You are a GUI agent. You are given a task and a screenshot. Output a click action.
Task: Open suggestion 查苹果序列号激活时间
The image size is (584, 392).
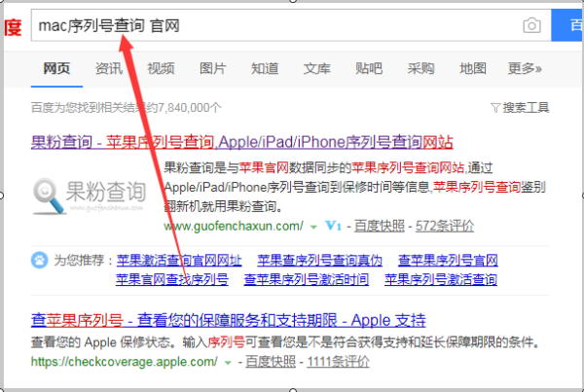307,279
